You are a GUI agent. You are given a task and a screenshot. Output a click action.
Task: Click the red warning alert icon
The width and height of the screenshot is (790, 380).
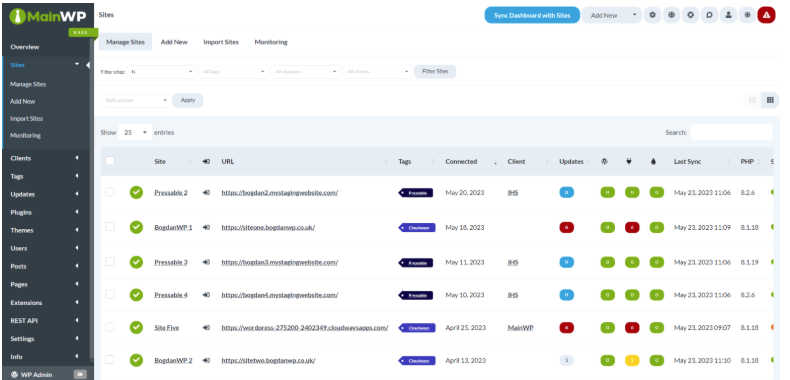pos(766,15)
